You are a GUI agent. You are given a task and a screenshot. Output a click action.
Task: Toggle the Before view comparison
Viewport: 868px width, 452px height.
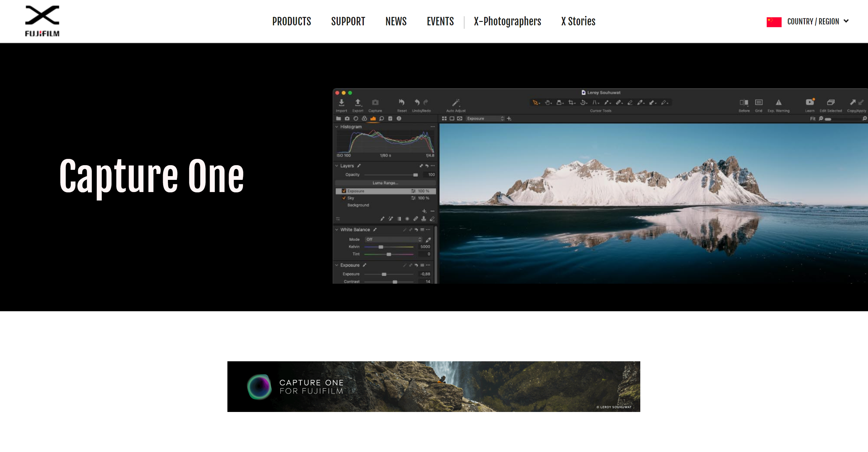point(744,103)
